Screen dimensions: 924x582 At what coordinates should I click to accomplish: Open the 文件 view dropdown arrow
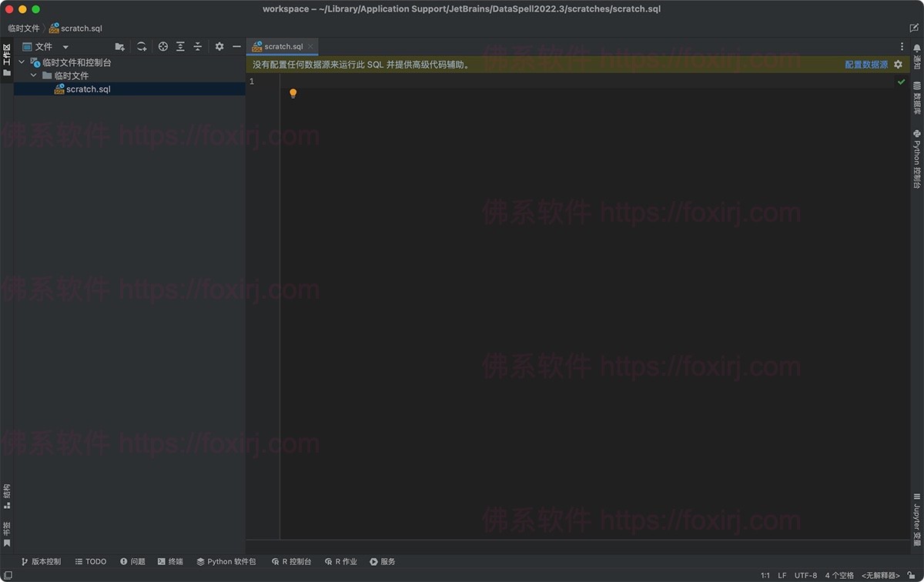coord(64,46)
